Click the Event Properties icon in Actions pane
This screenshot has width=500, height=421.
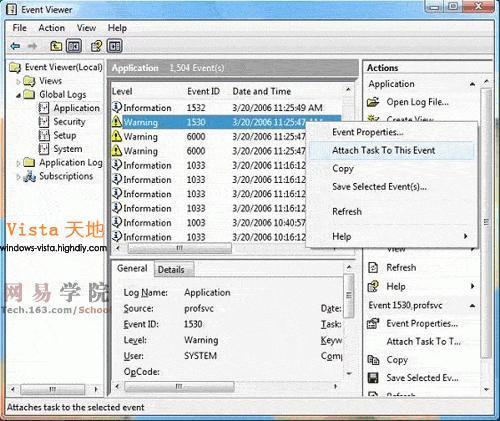(373, 323)
